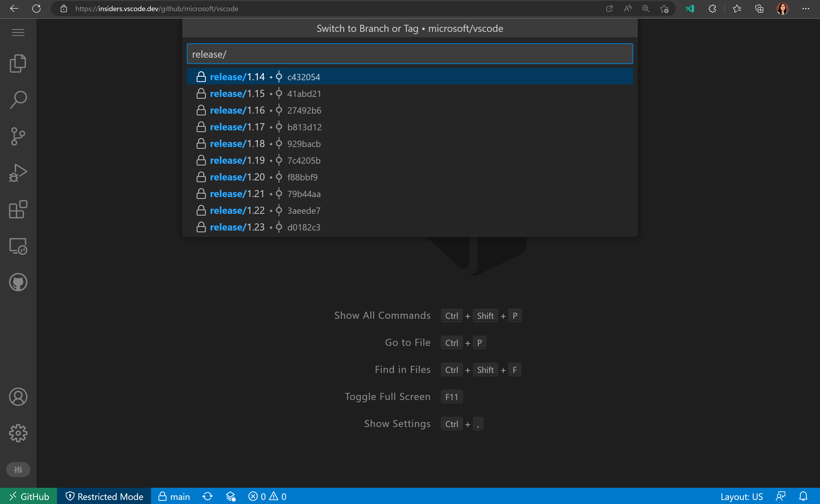Viewport: 820px width, 504px height.
Task: Click the lock icon on release/1.18
Action: pos(201,143)
